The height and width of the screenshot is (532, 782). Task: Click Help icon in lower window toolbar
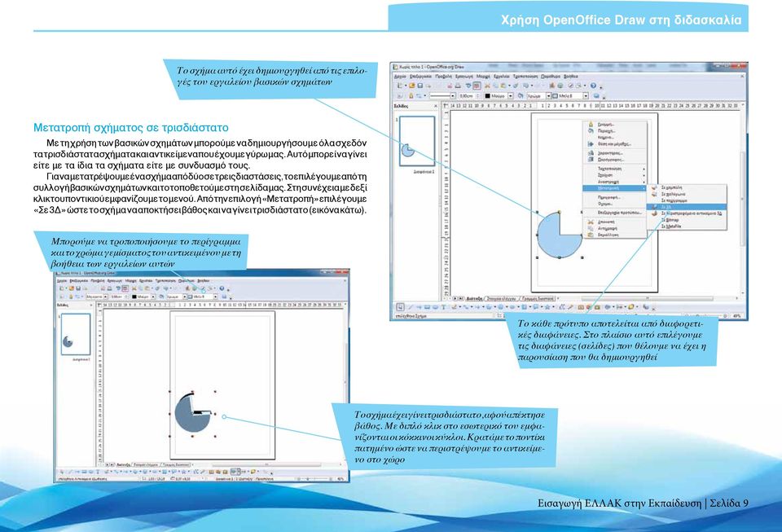pyautogui.click(x=222, y=288)
